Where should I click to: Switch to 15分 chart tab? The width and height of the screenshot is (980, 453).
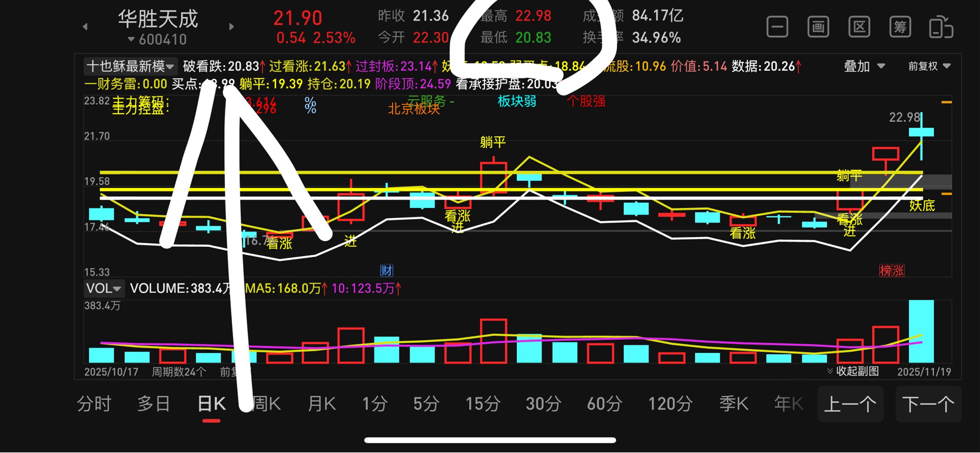tap(483, 404)
